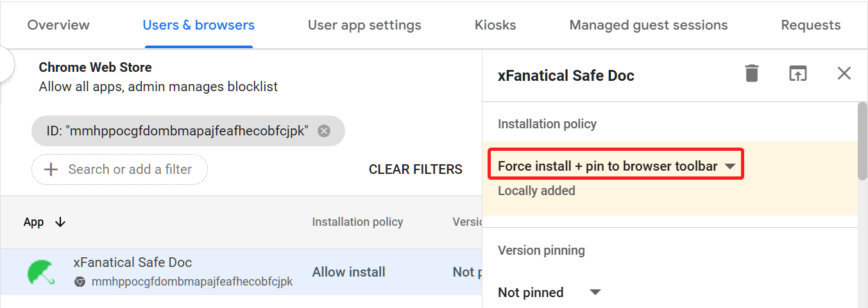Focus the Search or add a filter field
Screen dimensions: 868x308
130,169
